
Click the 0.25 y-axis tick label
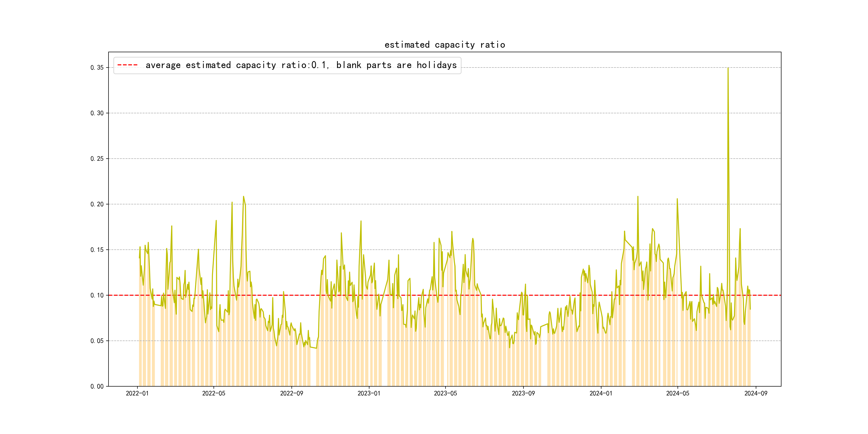97,159
